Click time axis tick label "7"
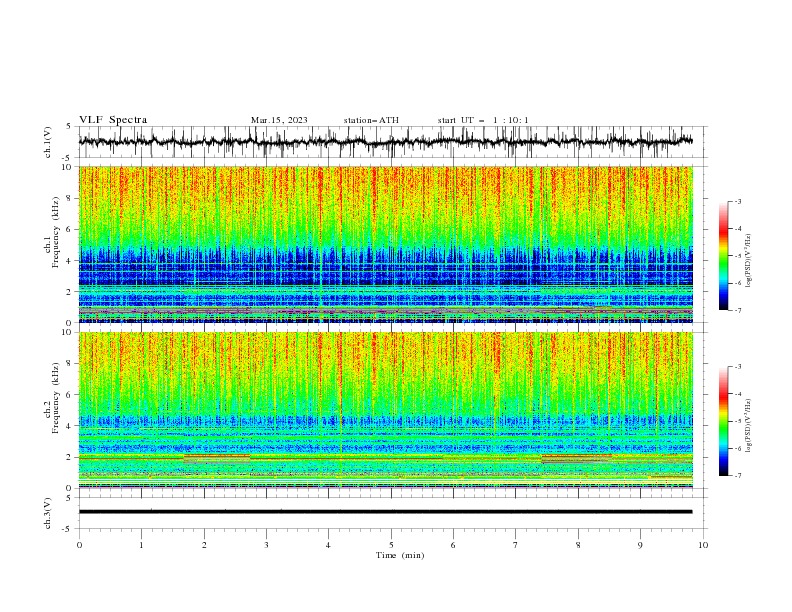The image size is (792, 612). [516, 545]
